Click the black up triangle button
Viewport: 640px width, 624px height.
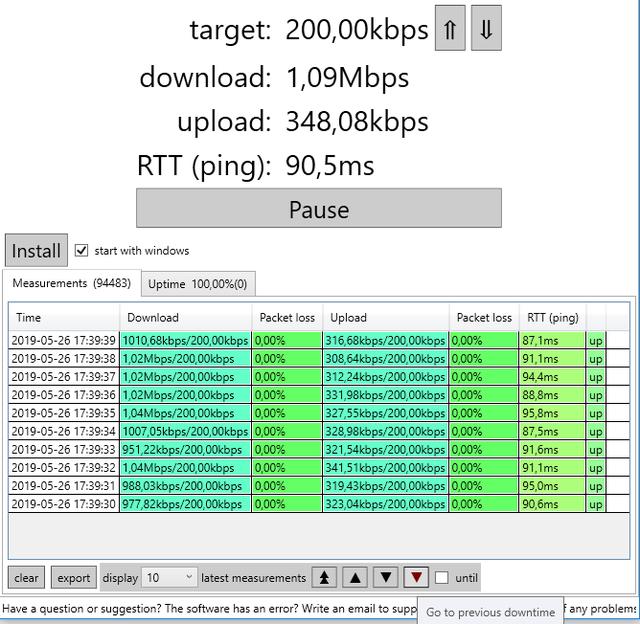(x=355, y=577)
